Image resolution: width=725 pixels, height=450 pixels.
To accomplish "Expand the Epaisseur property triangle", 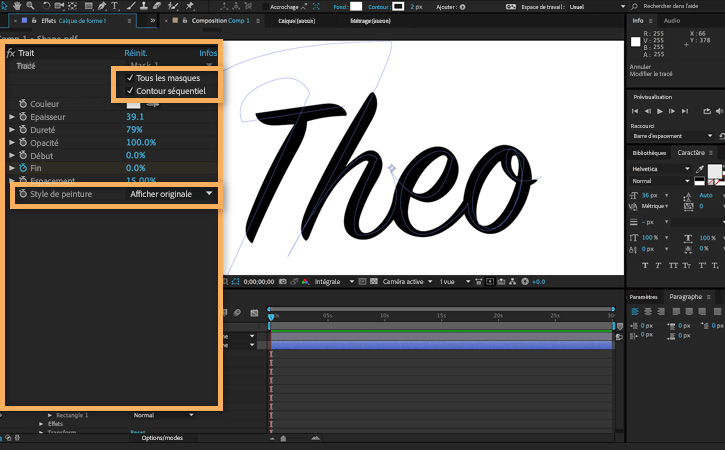I will pos(12,117).
